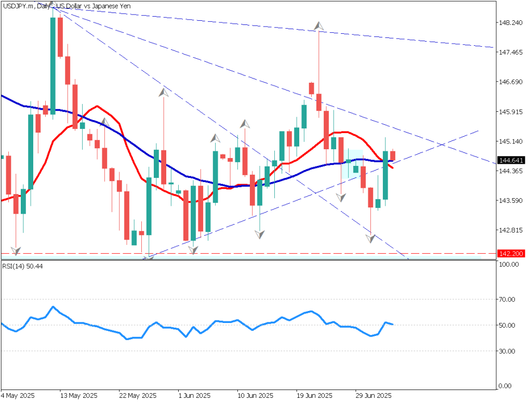Click the RSI(14) 50.44 indicator label
This screenshot has height=402, width=532.
pos(20,266)
